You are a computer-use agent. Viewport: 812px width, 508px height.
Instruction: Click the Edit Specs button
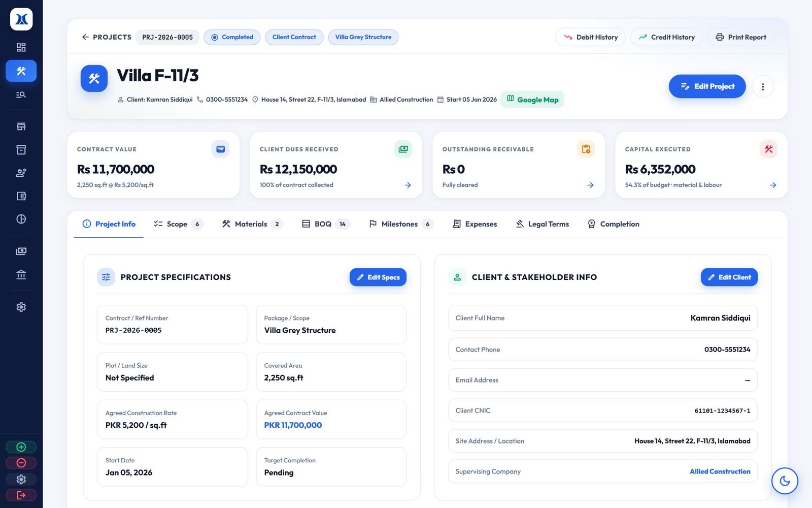pyautogui.click(x=378, y=277)
